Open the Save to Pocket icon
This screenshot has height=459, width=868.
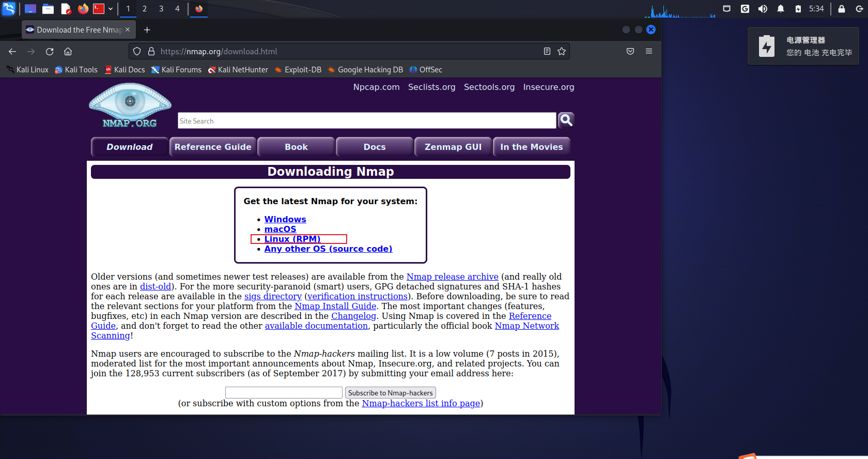coord(630,51)
